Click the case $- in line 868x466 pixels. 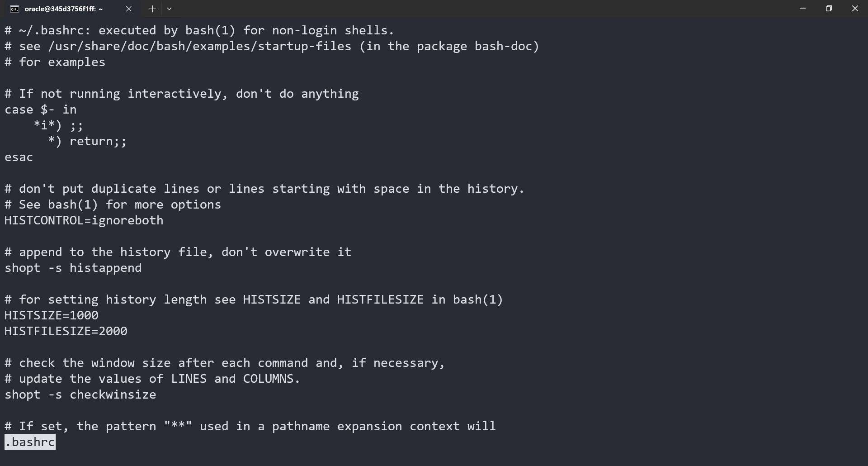tap(41, 109)
